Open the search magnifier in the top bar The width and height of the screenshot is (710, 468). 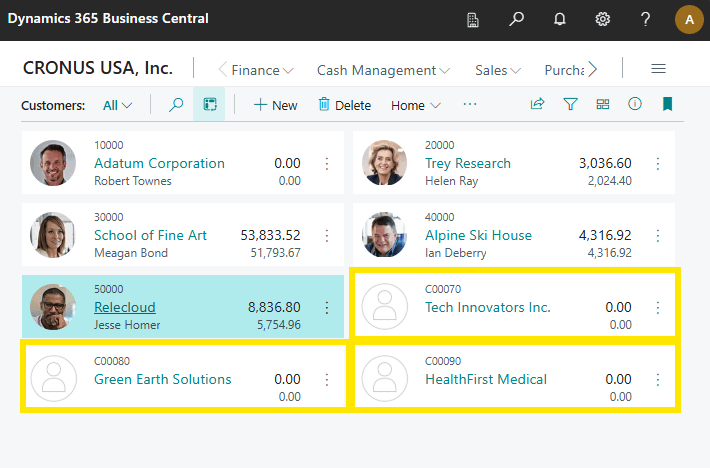pos(516,19)
